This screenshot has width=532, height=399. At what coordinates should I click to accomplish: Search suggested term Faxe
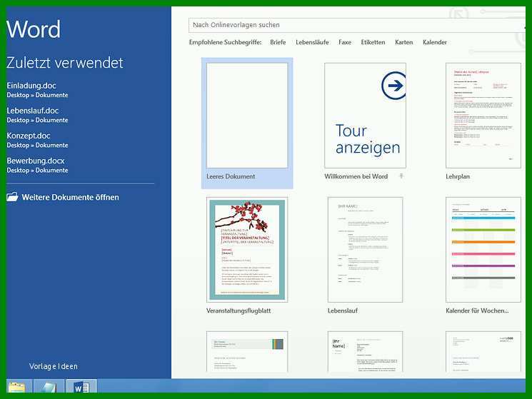(x=345, y=42)
